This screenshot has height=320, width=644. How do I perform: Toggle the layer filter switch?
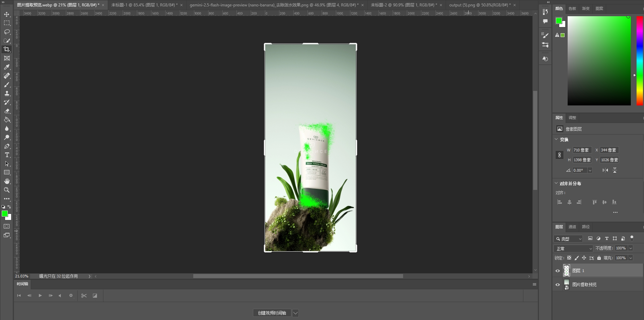(x=632, y=238)
